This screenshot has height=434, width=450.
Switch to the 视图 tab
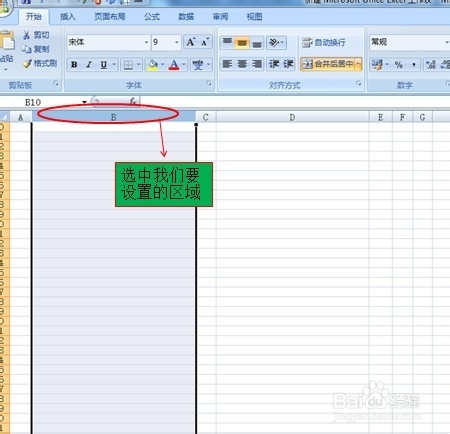pyautogui.click(x=254, y=17)
